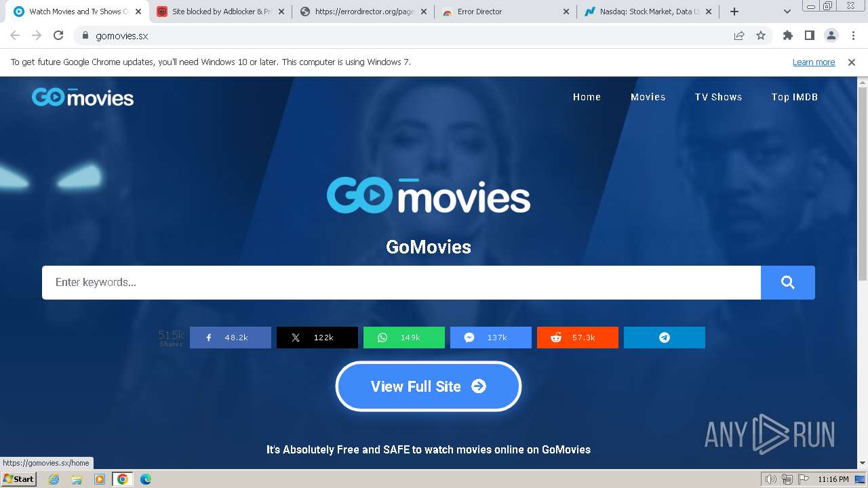Toggle the browser side panel
This screenshot has width=868, height=488.
click(x=809, y=35)
